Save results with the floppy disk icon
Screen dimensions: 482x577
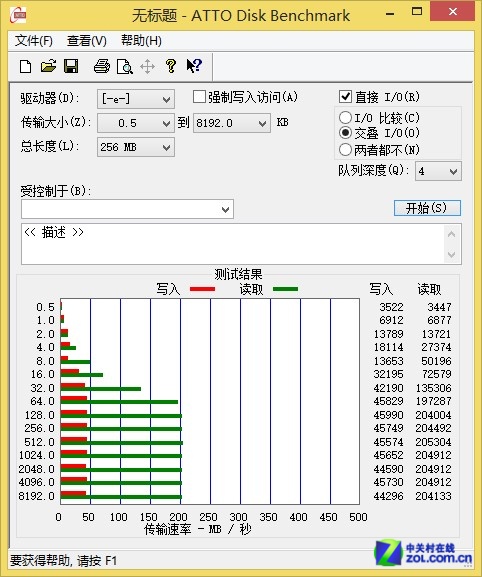pos(71,66)
